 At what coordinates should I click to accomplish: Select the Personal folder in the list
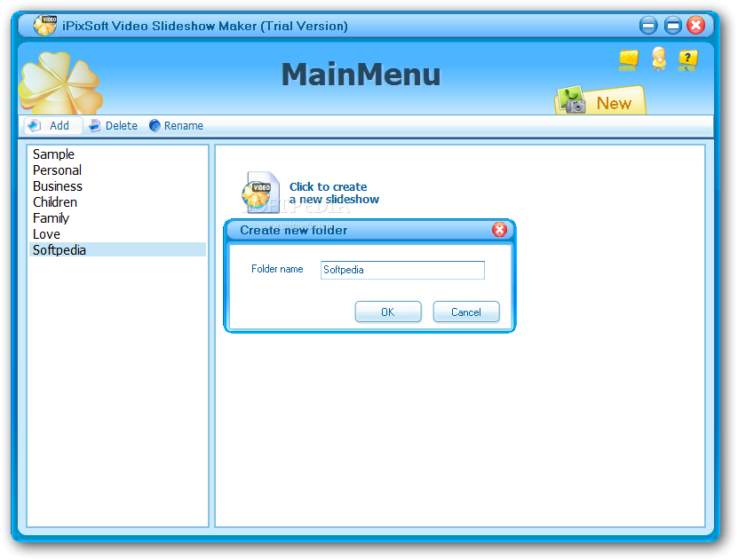pyautogui.click(x=117, y=170)
